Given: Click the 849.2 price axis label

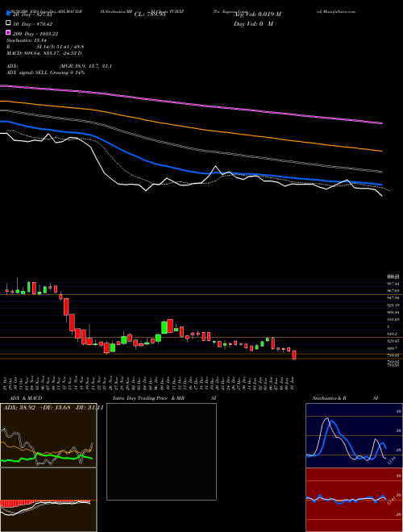Looking at the screenshot, I should point(392,334).
